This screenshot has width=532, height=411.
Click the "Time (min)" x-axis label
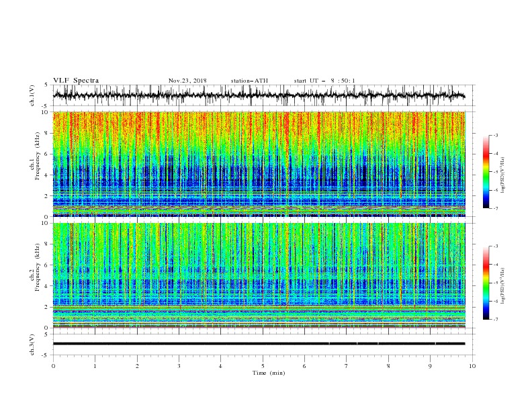269,373
